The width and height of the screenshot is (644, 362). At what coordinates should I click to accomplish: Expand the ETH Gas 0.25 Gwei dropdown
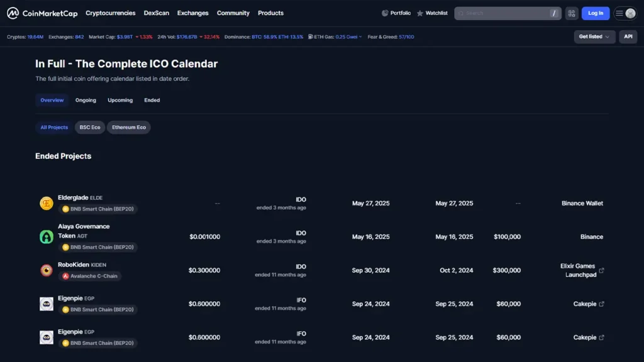[x=348, y=36]
